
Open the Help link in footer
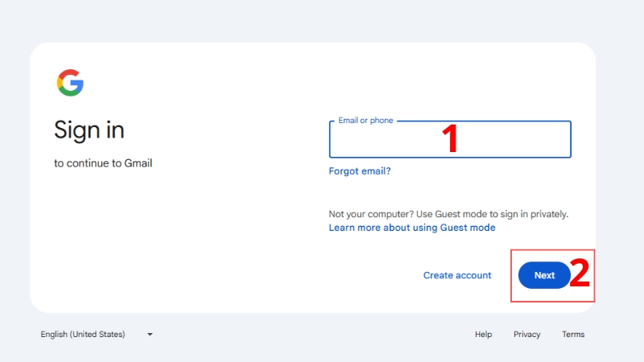[x=483, y=335]
